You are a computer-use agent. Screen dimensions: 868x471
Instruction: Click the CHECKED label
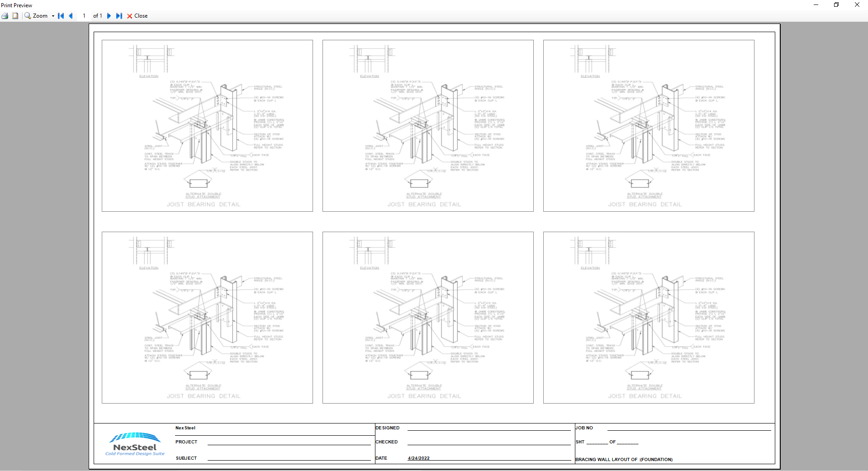pyautogui.click(x=387, y=442)
